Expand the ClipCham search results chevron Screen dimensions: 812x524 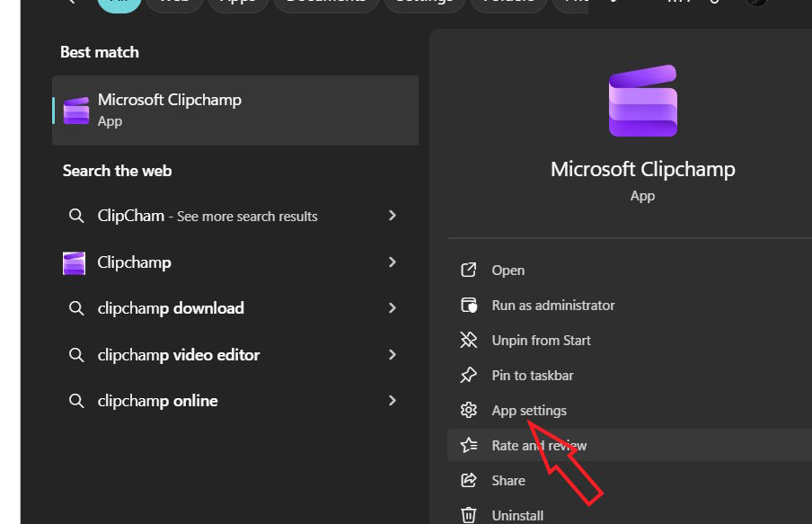point(392,216)
